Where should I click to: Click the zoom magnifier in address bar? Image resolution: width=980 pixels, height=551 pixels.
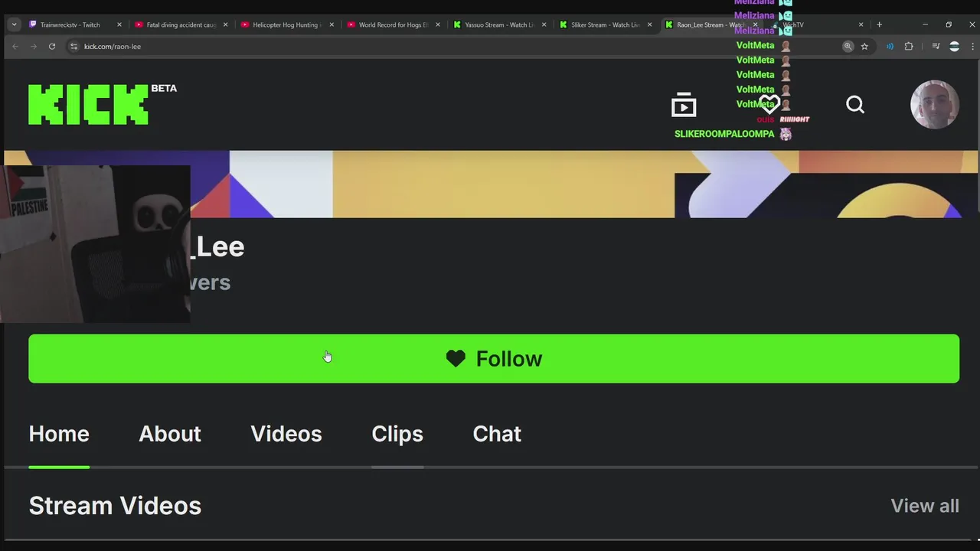pyautogui.click(x=848, y=46)
